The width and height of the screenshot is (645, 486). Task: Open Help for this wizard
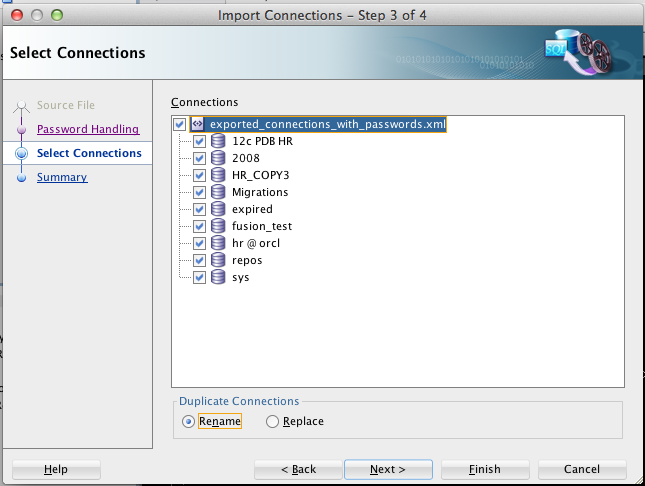pos(56,470)
